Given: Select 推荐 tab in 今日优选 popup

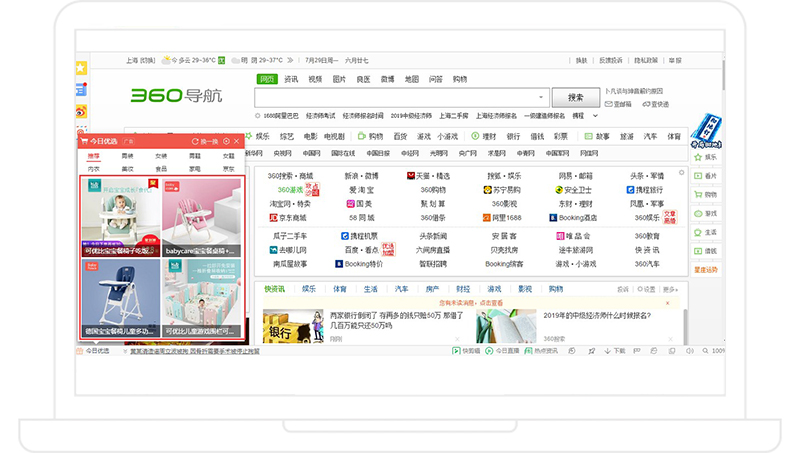Looking at the screenshot, I should pyautogui.click(x=93, y=156).
